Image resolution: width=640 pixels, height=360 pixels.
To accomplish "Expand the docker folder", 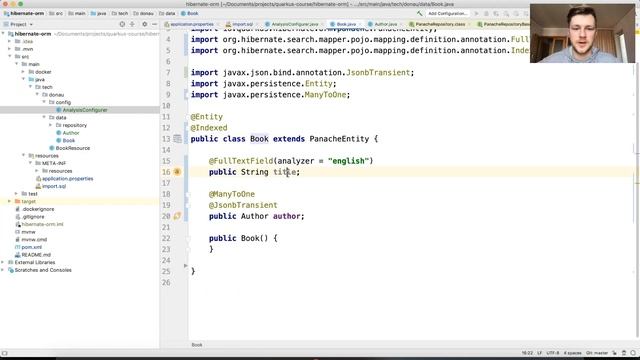I will [23, 72].
